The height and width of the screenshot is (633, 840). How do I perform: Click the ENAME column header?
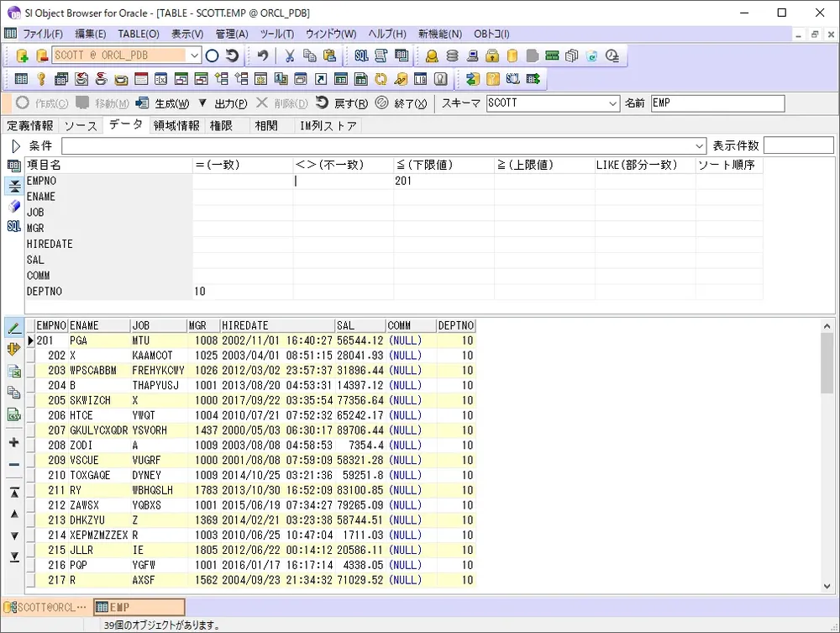(100, 325)
